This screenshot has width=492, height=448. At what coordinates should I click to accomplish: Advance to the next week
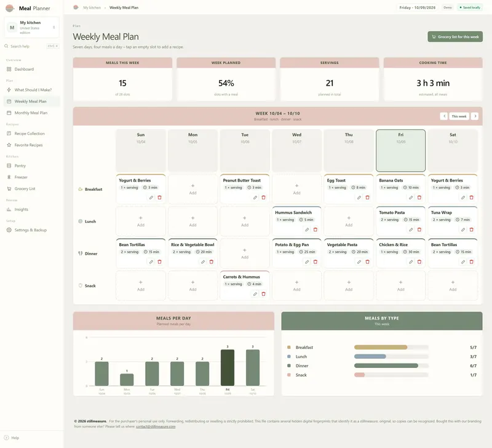475,116
